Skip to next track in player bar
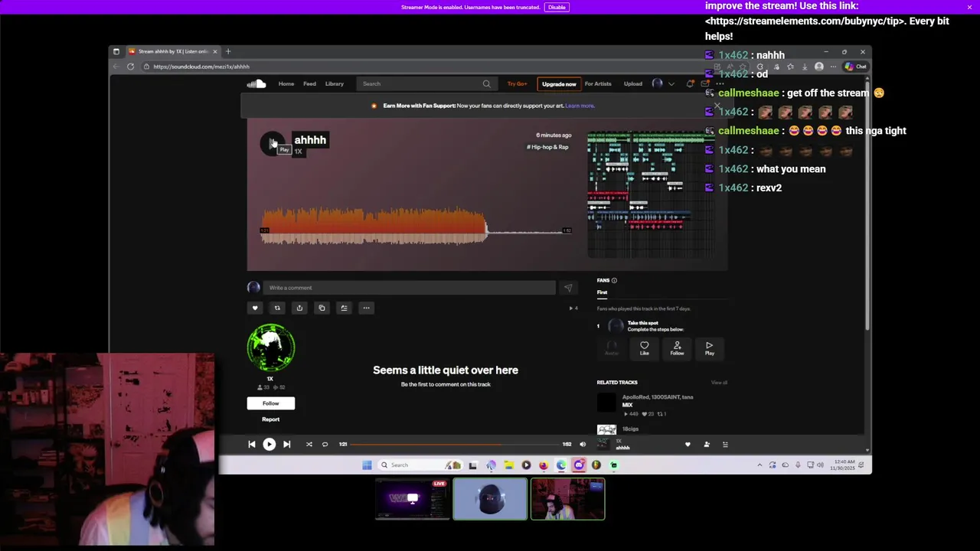The image size is (980, 551). coord(286,444)
